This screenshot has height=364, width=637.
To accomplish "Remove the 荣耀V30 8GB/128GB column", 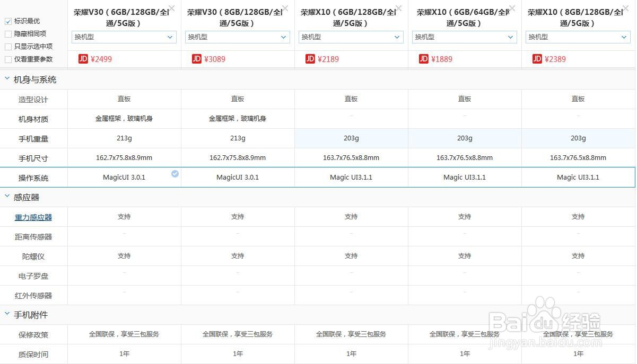I will pyautogui.click(x=285, y=8).
